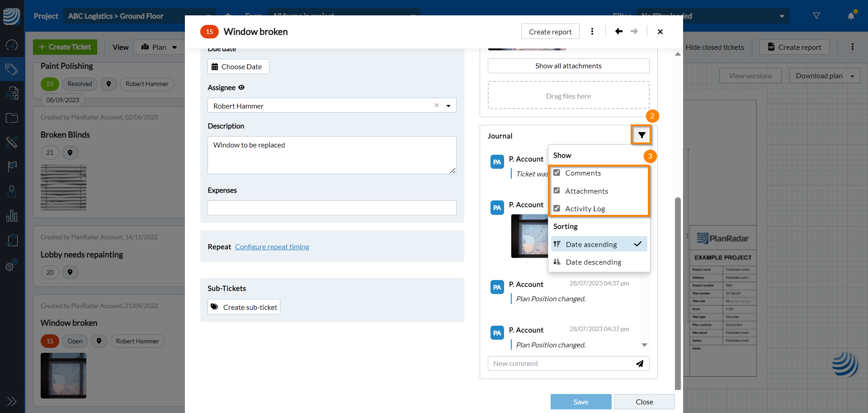Click Hide closed tickets

715,47
